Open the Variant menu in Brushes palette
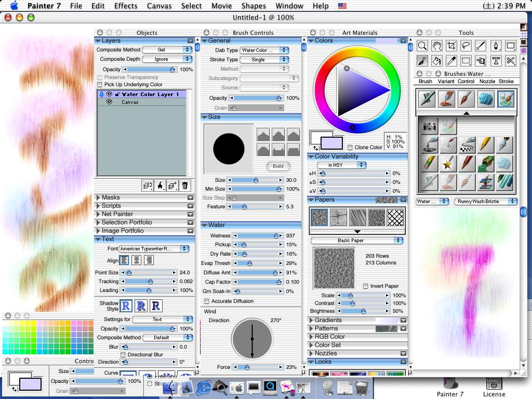This screenshot has height=399, width=532. (x=446, y=82)
